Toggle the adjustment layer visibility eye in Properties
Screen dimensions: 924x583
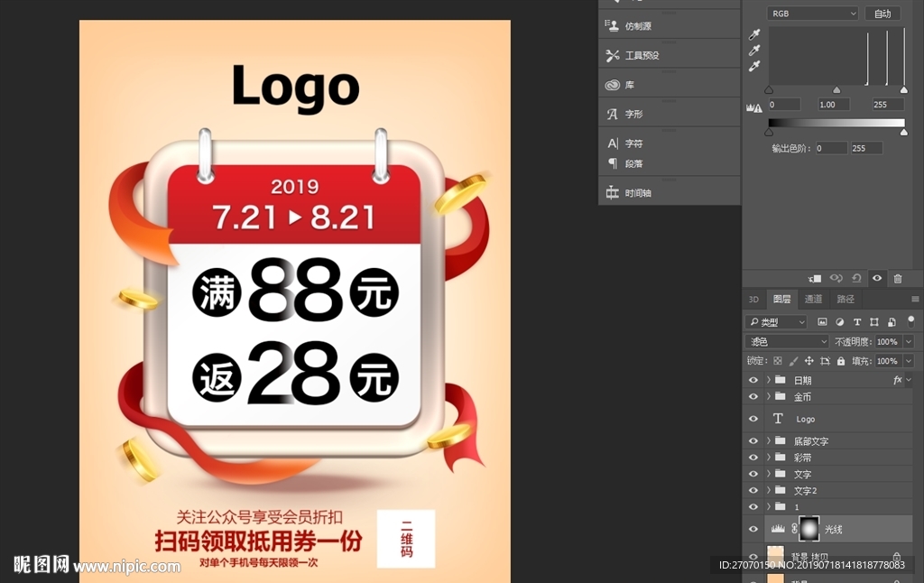pos(877,278)
